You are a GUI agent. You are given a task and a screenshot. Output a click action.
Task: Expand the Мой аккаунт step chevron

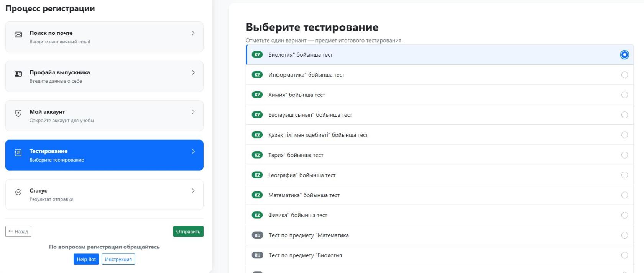[193, 112]
